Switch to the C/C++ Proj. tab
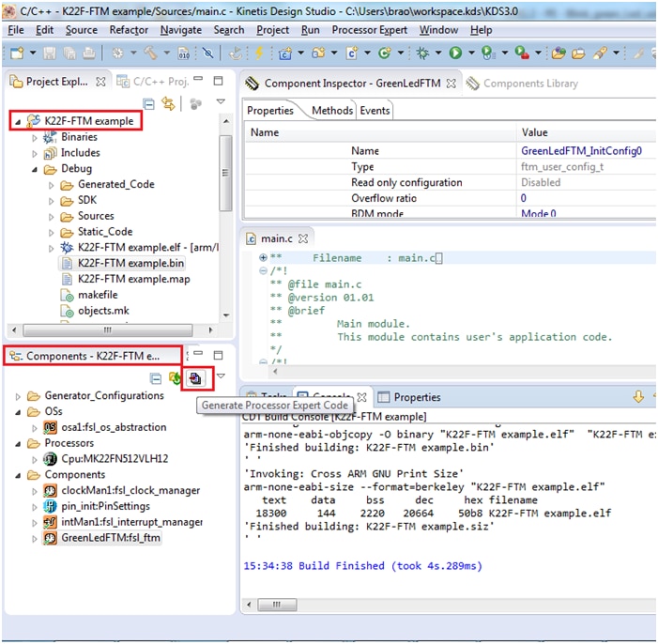The width and height of the screenshot is (658, 644). tap(153, 82)
